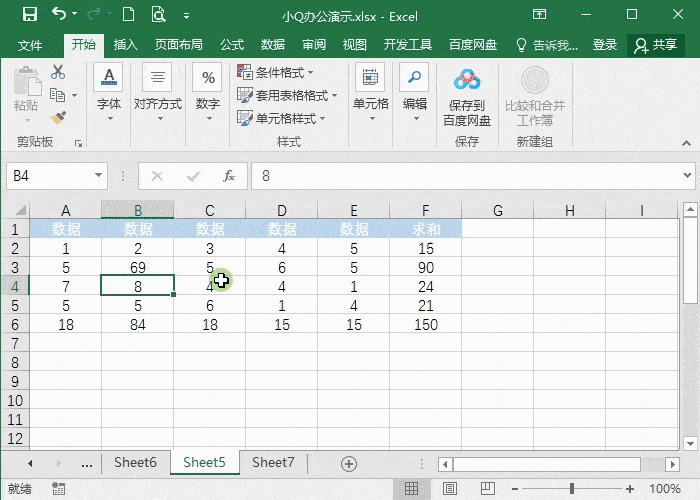The image size is (700, 500).
Task: Select cell F6 containing 150
Action: (x=425, y=325)
